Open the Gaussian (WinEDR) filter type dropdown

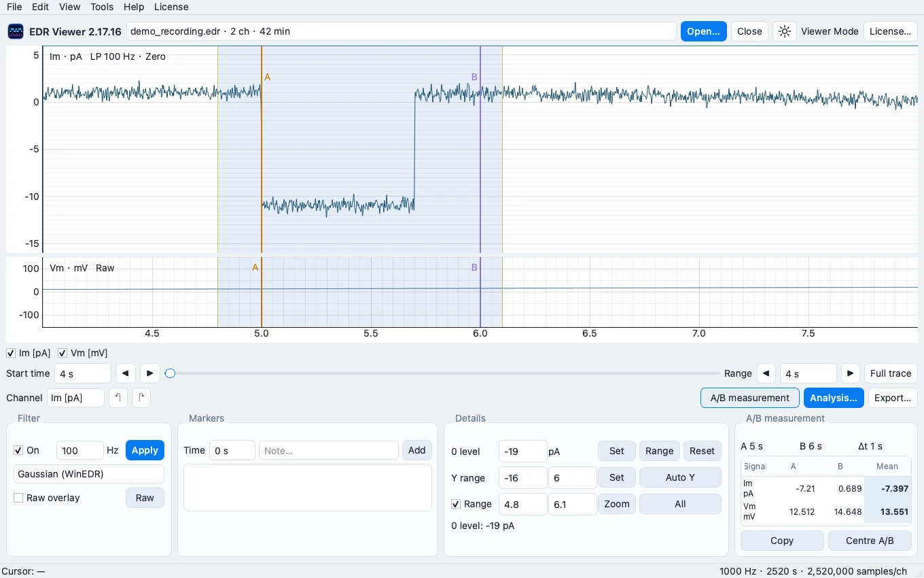[89, 474]
